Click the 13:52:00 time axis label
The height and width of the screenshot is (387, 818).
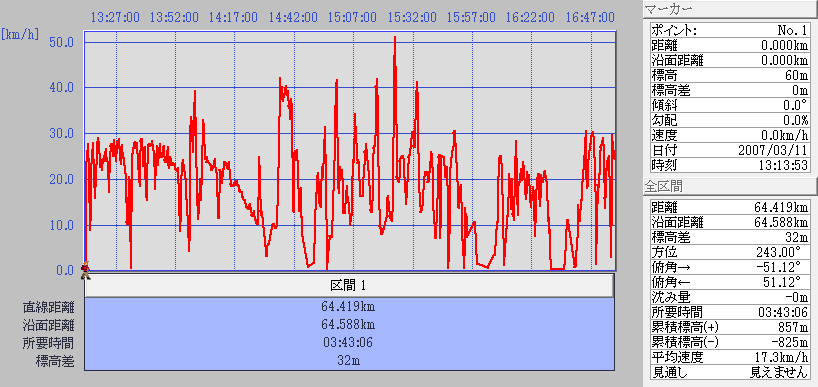click(174, 17)
